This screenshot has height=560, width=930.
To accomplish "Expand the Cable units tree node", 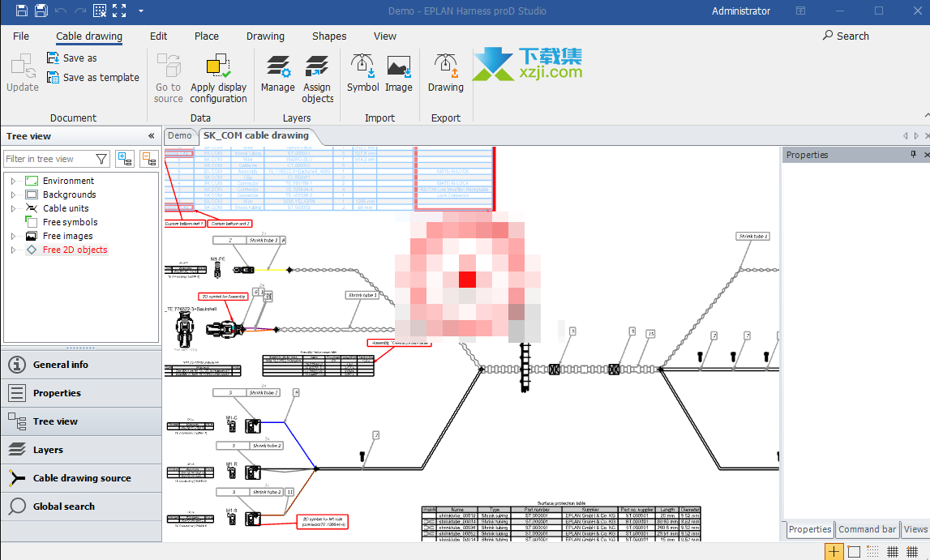I will [13, 208].
